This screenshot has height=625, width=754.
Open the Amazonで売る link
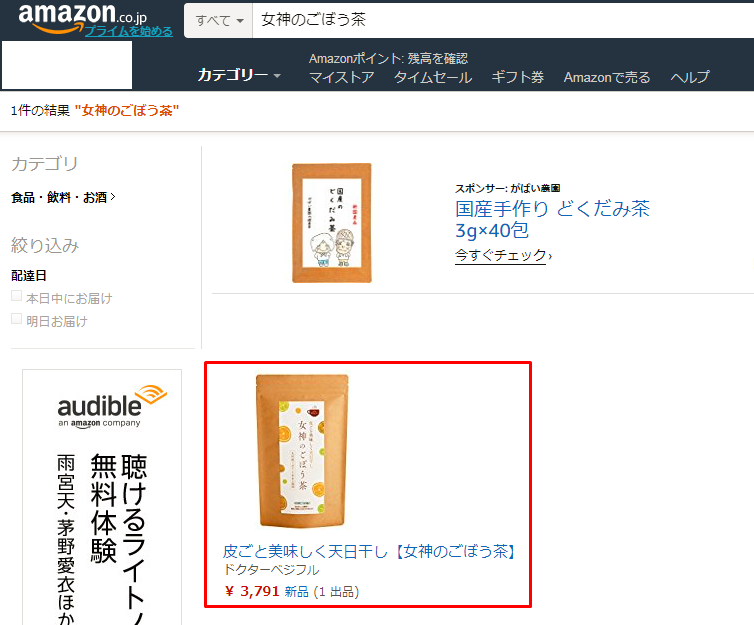pyautogui.click(x=607, y=77)
